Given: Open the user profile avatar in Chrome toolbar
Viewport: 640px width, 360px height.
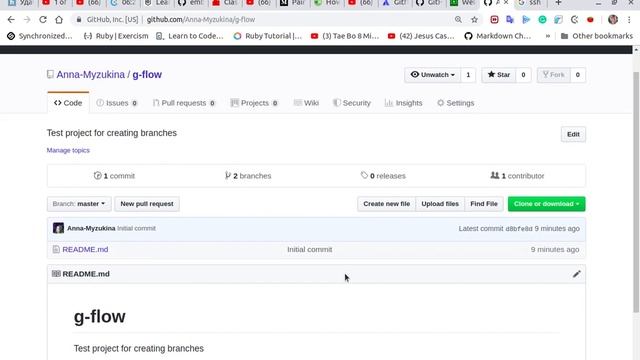Looking at the screenshot, I should pos(613,20).
